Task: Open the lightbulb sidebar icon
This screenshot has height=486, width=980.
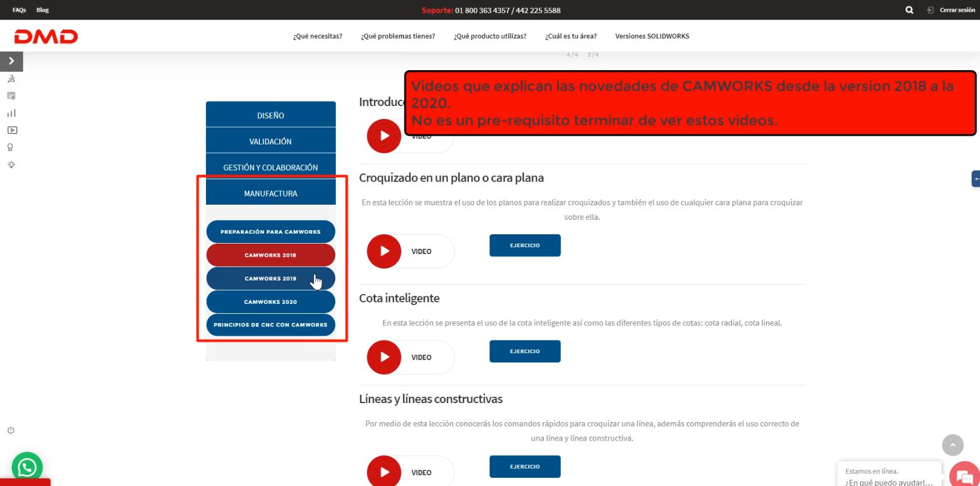Action: pyautogui.click(x=11, y=165)
